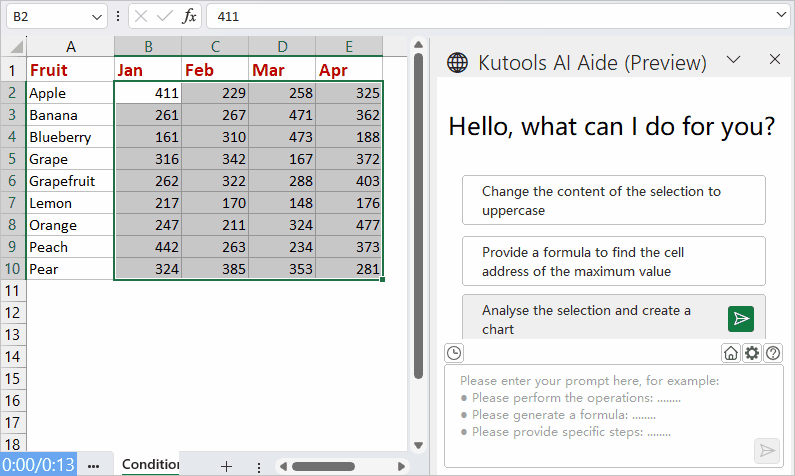Click the sheet tabs ellipsis button
Viewport: 795px width, 476px height.
(93, 466)
